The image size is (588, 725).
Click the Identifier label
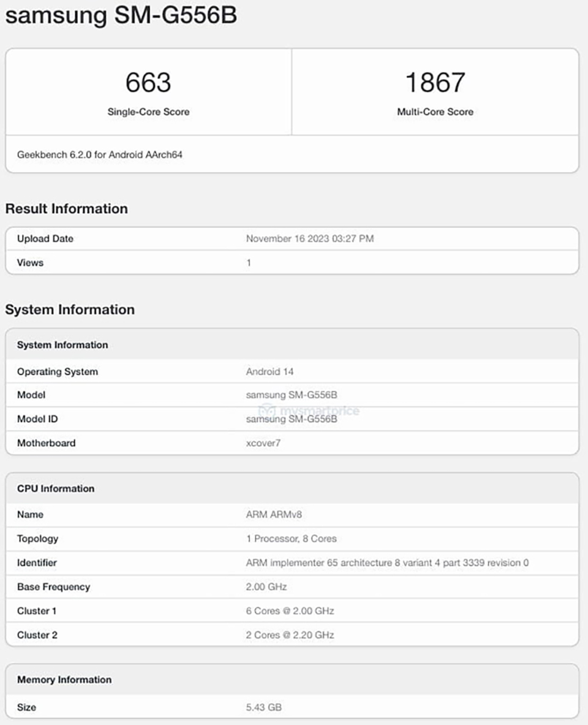tap(37, 563)
